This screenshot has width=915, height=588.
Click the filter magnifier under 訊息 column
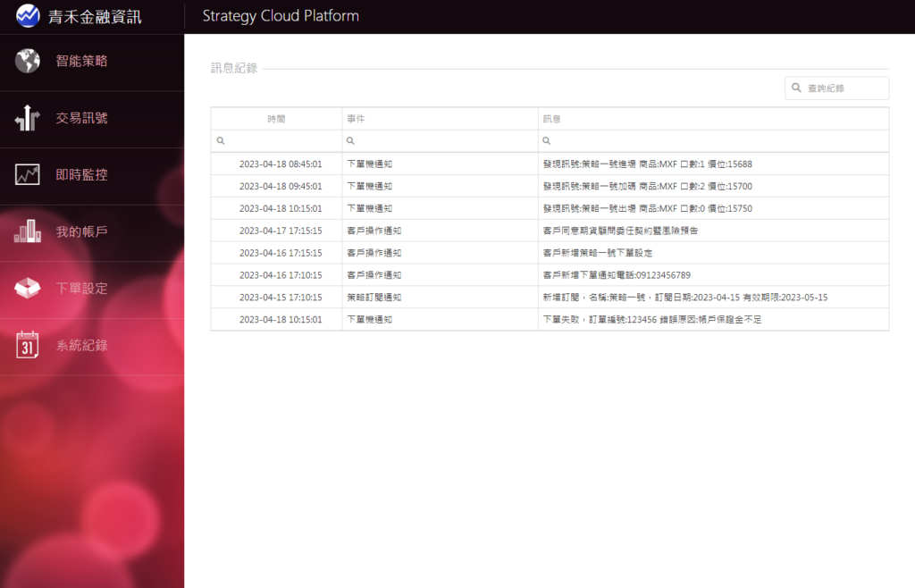coord(546,140)
